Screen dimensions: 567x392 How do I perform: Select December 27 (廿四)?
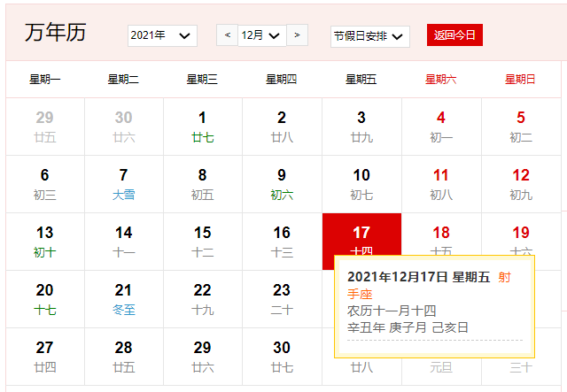pos(45,357)
